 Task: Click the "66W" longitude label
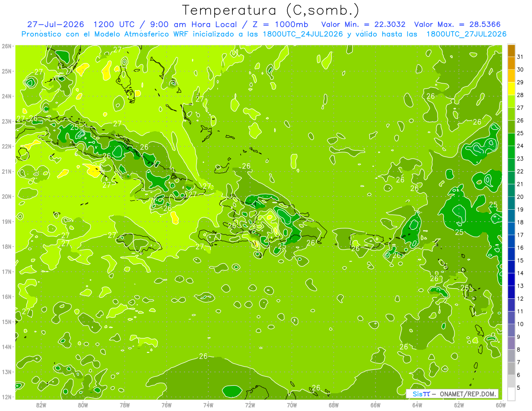(375, 405)
